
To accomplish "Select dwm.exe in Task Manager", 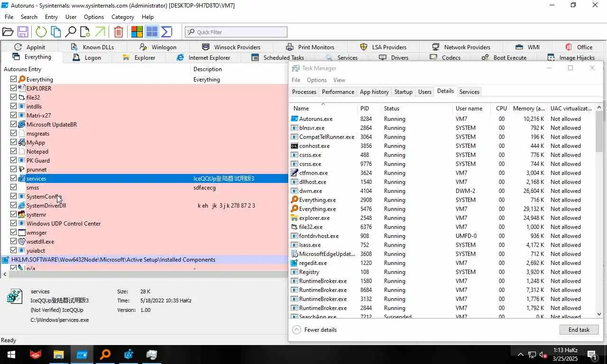I will (442, 191).
